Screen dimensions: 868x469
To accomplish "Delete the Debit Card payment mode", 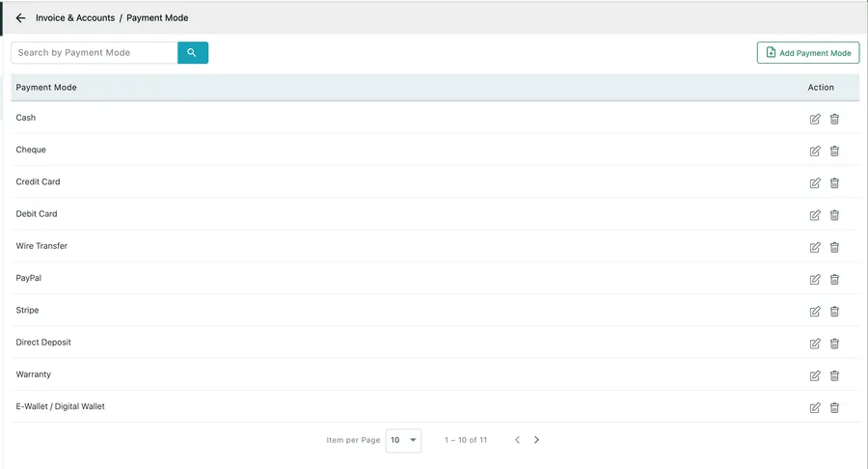I will click(834, 215).
